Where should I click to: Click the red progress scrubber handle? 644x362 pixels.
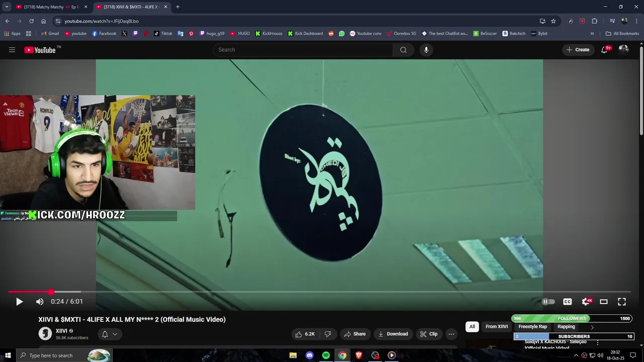51,292
